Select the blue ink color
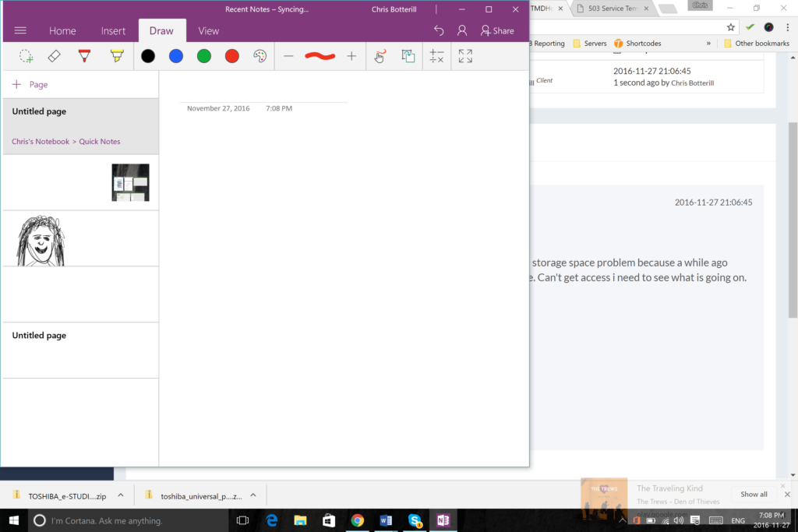Image resolution: width=798 pixels, height=532 pixels. [x=176, y=56]
